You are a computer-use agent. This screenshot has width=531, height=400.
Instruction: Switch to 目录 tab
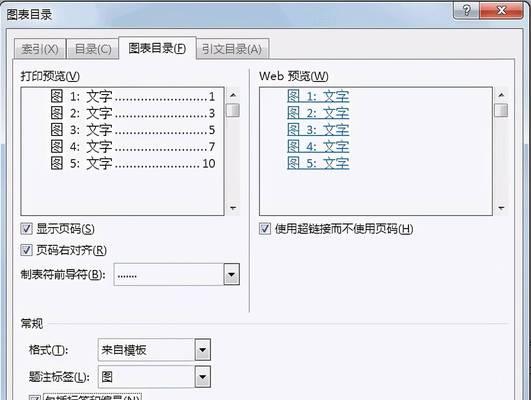(93, 49)
